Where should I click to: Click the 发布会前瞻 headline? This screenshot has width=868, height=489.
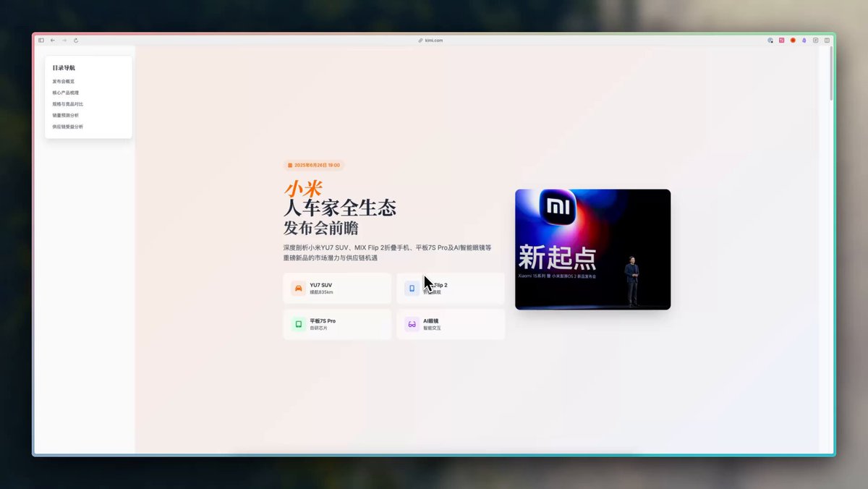(321, 228)
